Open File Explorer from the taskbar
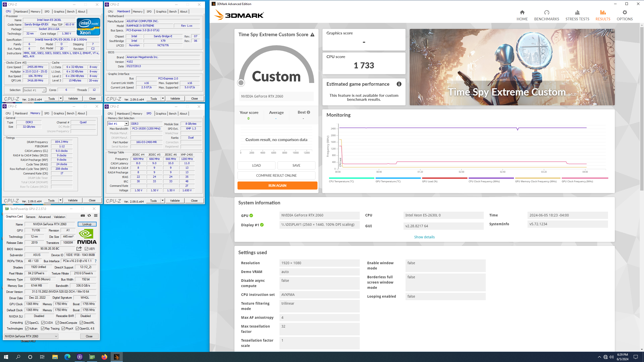This screenshot has width=644, height=362. point(55,357)
